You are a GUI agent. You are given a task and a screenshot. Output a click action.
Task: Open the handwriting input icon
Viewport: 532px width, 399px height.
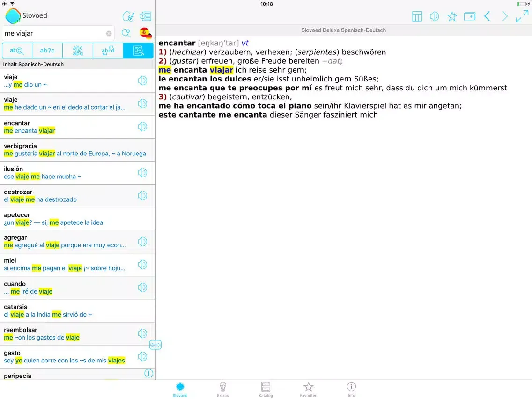click(128, 16)
